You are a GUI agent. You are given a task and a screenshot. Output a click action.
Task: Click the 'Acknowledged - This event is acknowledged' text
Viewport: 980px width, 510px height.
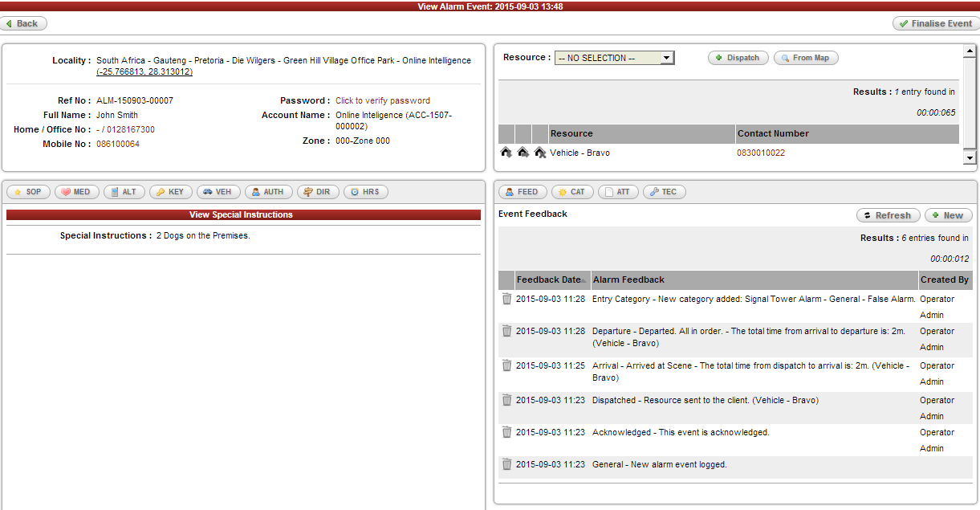click(x=681, y=432)
